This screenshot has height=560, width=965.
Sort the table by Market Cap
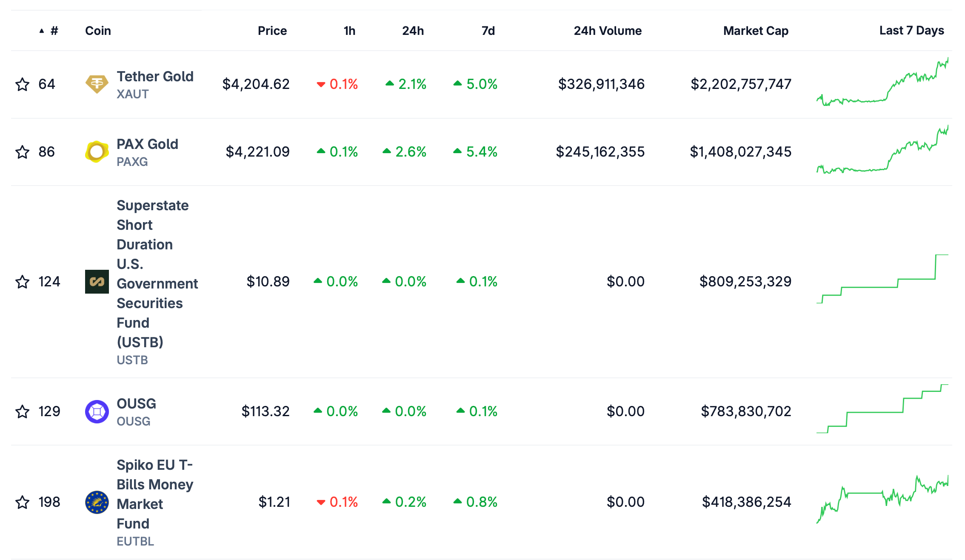point(756,31)
